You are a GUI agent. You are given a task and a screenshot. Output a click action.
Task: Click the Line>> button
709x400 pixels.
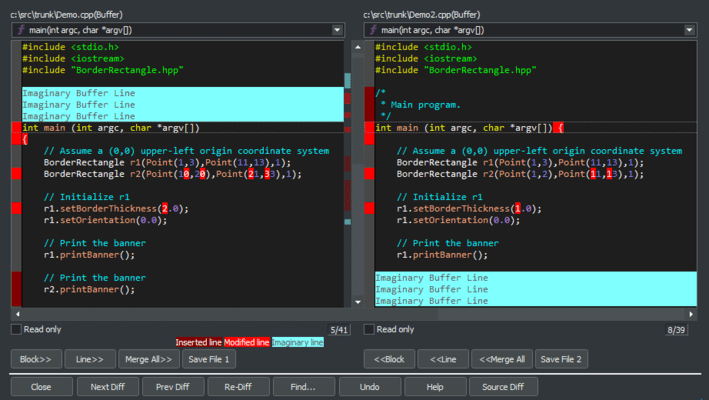click(x=90, y=359)
